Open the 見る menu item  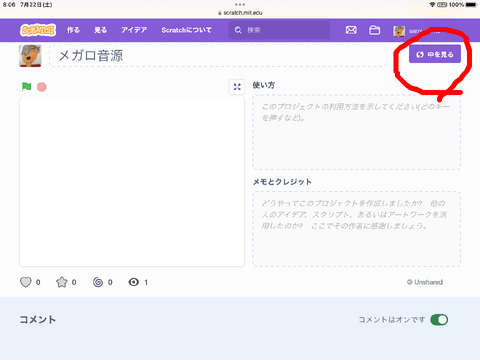(x=100, y=30)
